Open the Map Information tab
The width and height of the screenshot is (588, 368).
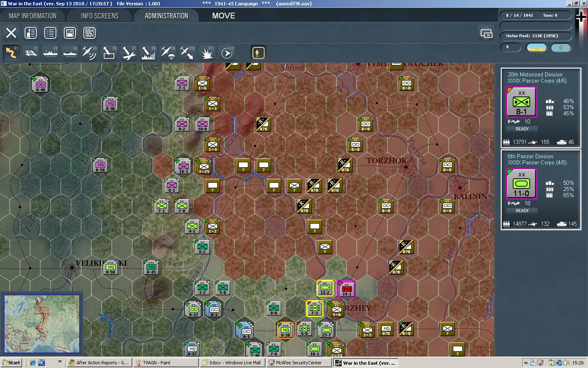coord(33,16)
